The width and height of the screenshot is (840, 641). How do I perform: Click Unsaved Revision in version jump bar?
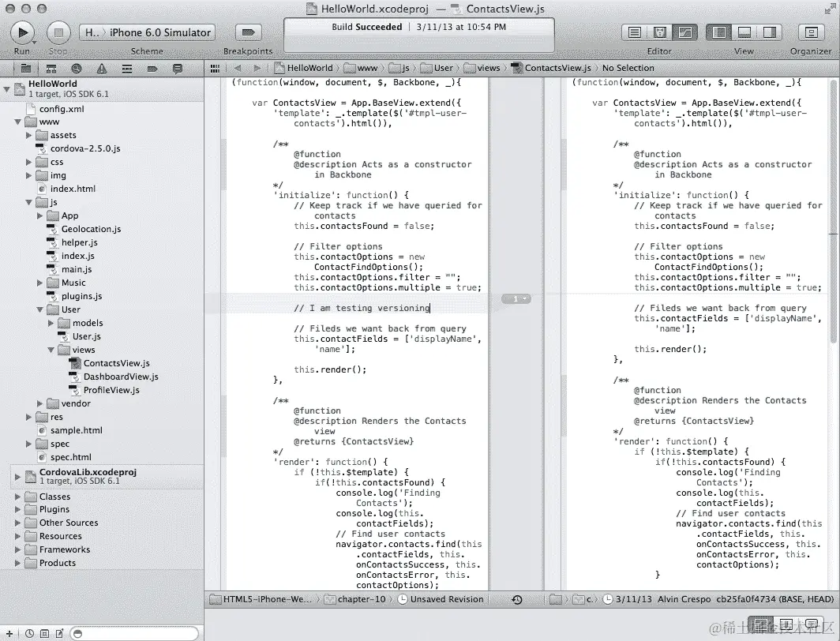(x=444, y=599)
